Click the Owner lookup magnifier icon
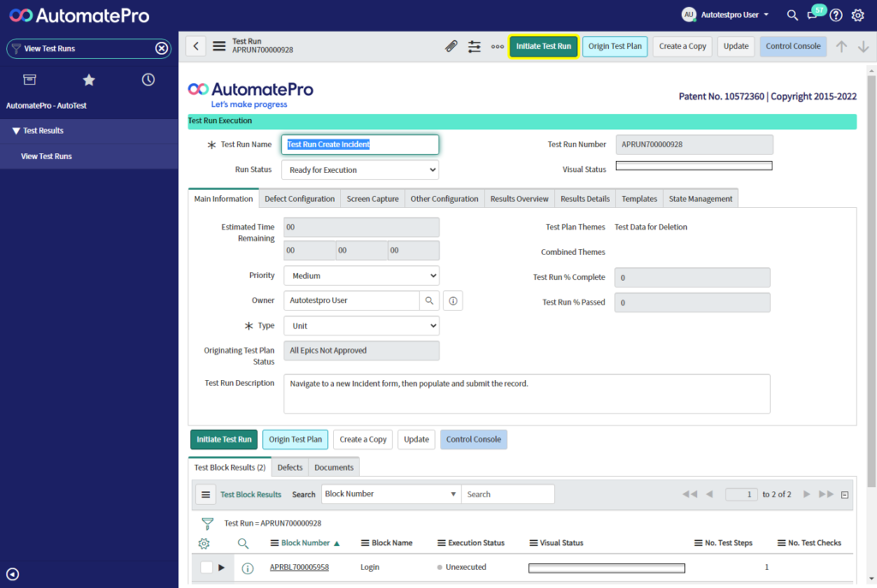Image resolution: width=877 pixels, height=588 pixels. pyautogui.click(x=429, y=300)
